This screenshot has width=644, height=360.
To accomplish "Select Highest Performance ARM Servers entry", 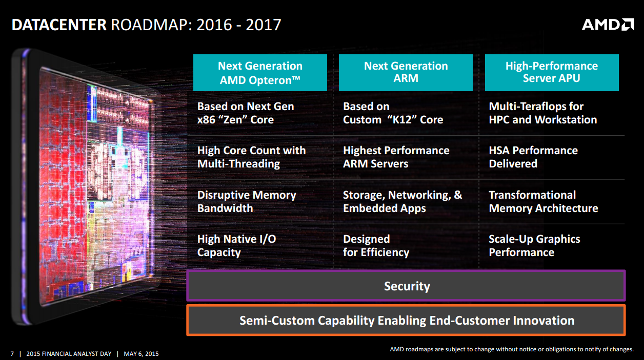I will click(x=396, y=157).
